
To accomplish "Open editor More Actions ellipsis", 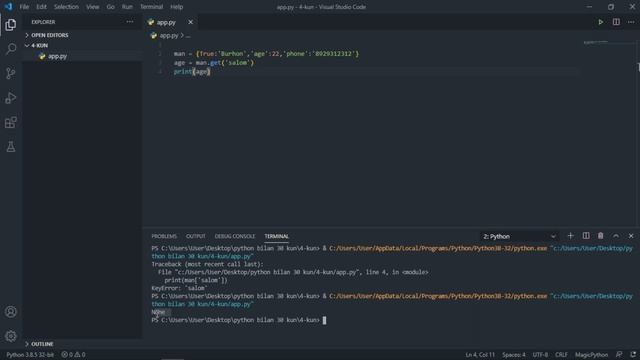I will 631,22.
